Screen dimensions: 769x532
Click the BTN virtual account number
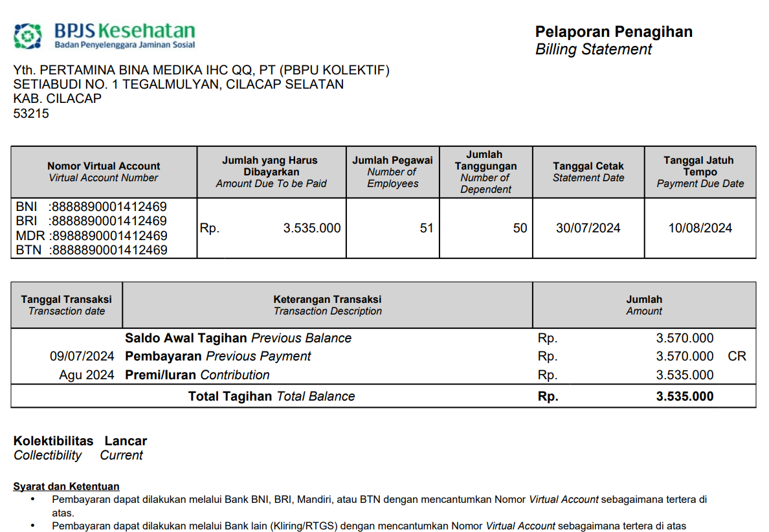(108, 250)
